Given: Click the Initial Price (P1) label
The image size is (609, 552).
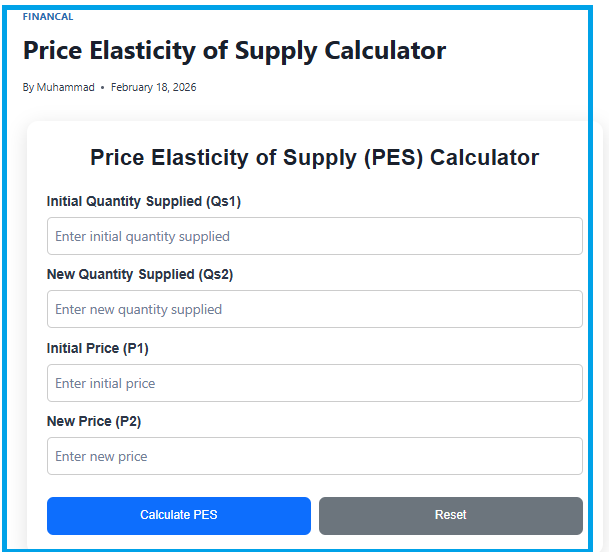Looking at the screenshot, I should (97, 349).
